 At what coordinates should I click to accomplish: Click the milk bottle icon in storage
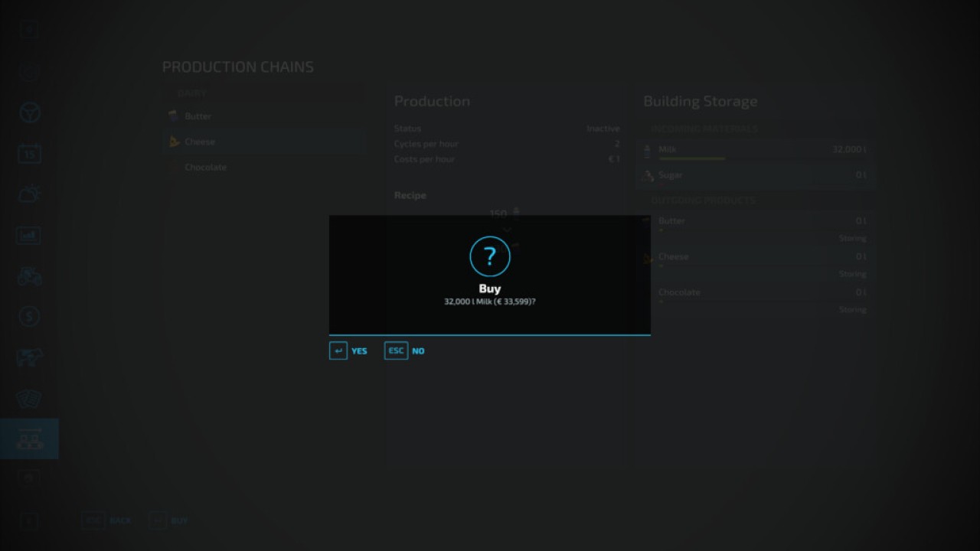coord(647,150)
